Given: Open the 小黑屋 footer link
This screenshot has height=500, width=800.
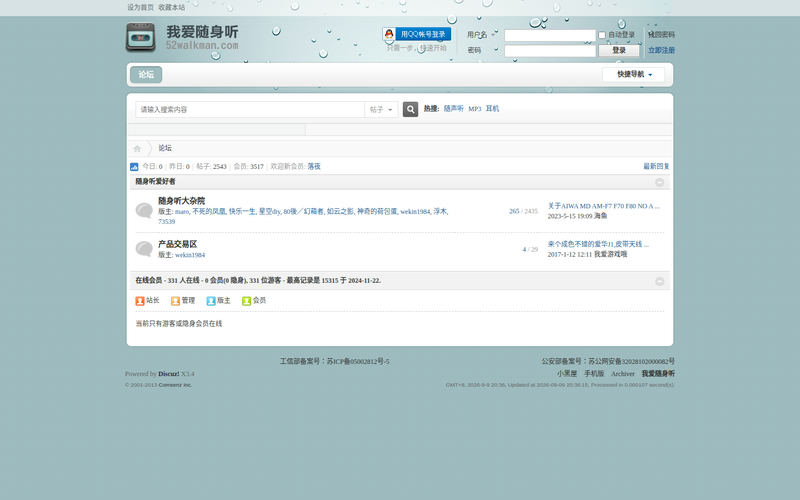Looking at the screenshot, I should click(x=567, y=373).
